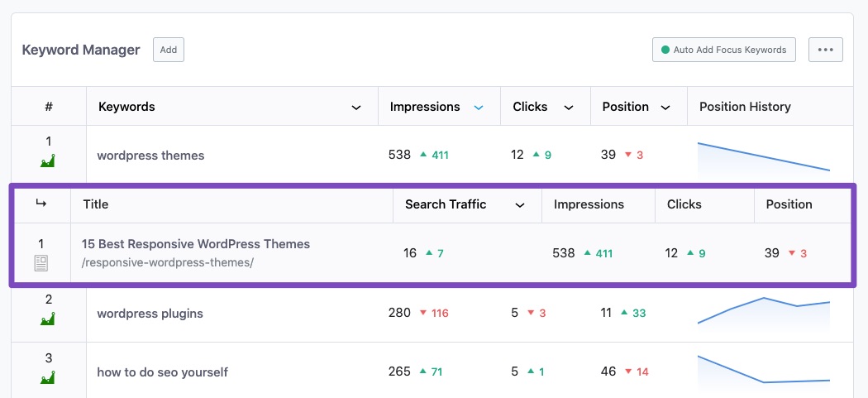Click the green dot on Auto Add Focus Keywords

point(665,50)
